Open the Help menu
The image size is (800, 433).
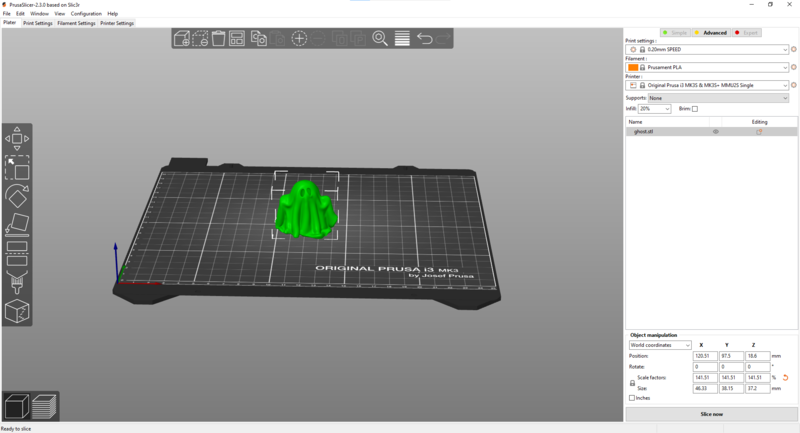[x=113, y=14]
